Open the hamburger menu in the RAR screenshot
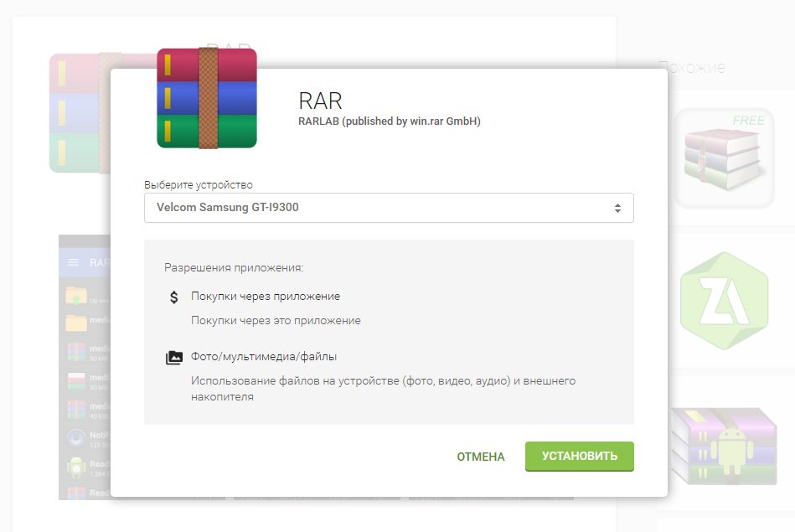The width and height of the screenshot is (795, 532). pos(74,263)
